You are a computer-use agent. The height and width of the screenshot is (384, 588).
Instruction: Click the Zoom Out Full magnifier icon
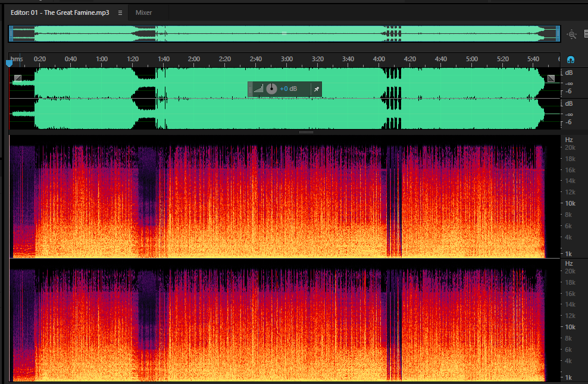click(x=571, y=34)
